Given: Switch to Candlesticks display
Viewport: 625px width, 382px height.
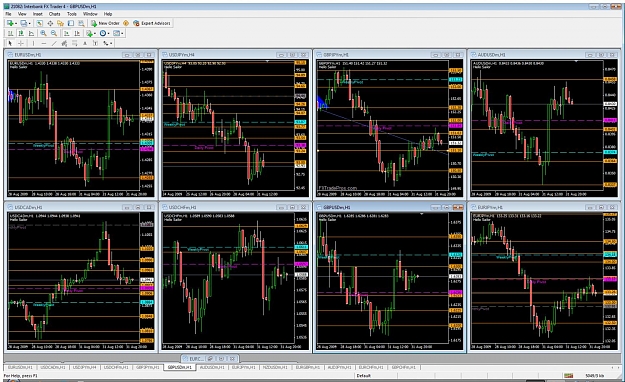Looking at the screenshot, I should [21, 33].
